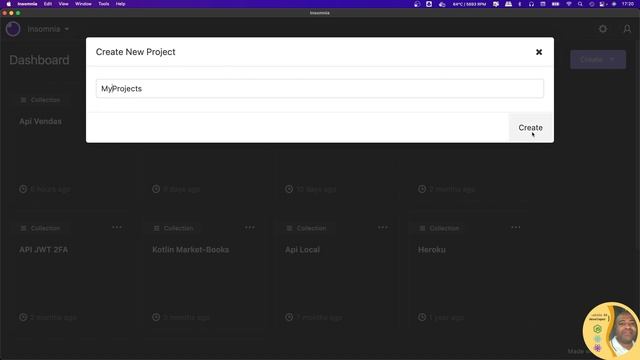This screenshot has height=360, width=640.
Task: Open the View menu
Action: [x=63, y=4]
